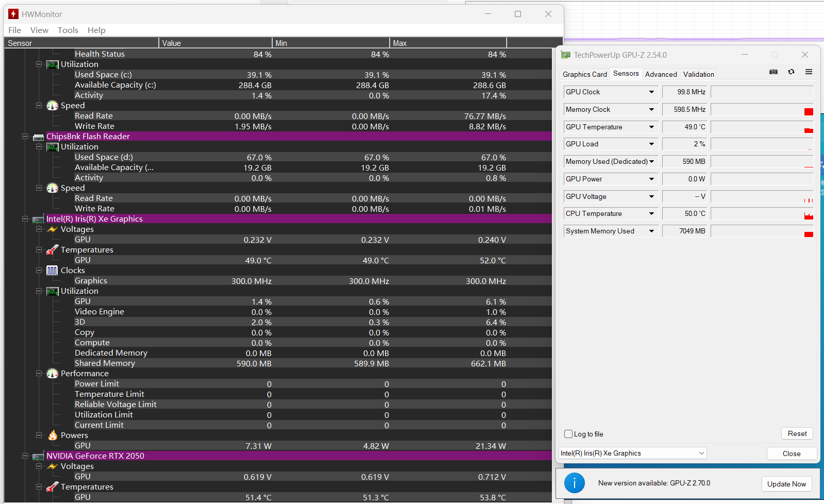Screen dimensions: 824x504
Task: Click the Value column header
Action: 215,43
